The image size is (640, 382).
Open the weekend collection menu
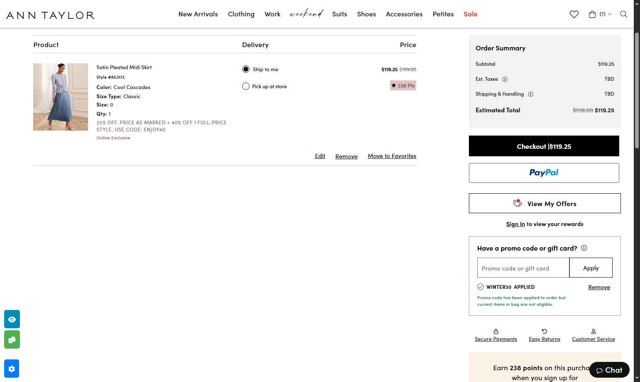(x=306, y=14)
